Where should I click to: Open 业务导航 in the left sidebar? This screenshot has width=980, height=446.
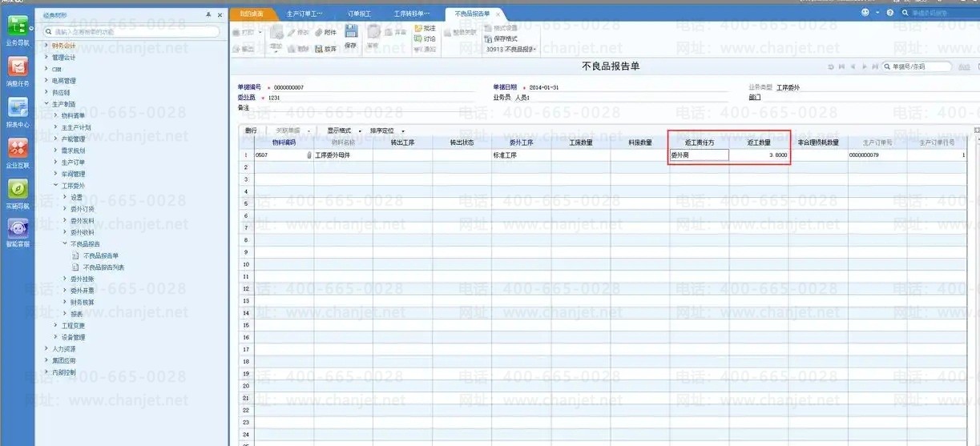click(17, 30)
